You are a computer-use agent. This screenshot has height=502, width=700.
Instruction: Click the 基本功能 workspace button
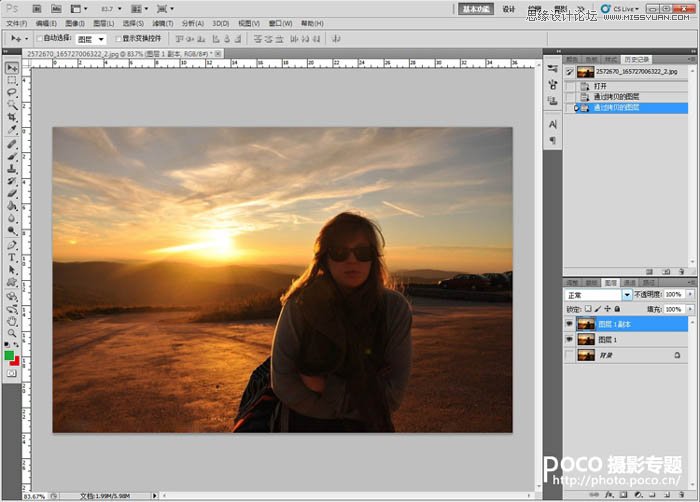[x=475, y=8]
